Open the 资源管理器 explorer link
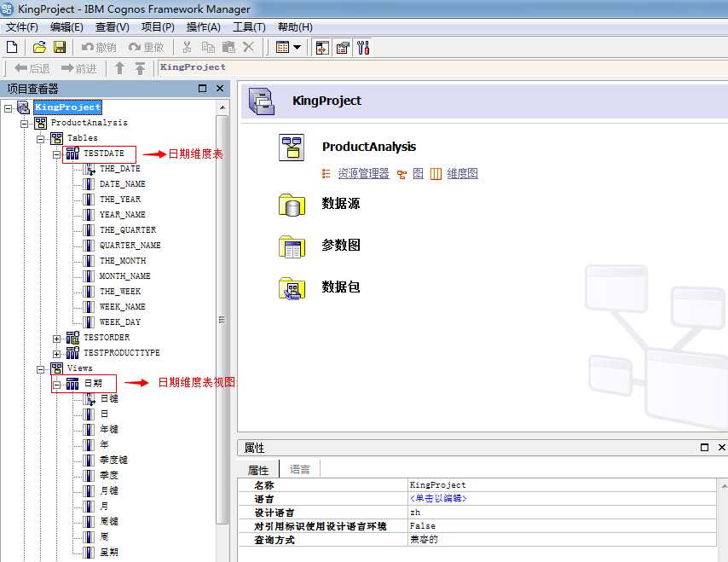The image size is (728, 562). tap(363, 174)
